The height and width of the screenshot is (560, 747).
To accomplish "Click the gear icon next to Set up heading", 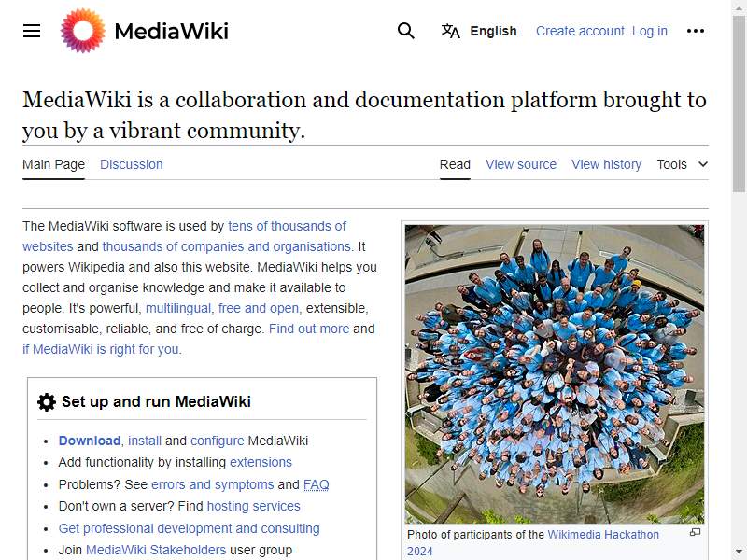I will 47,402.
